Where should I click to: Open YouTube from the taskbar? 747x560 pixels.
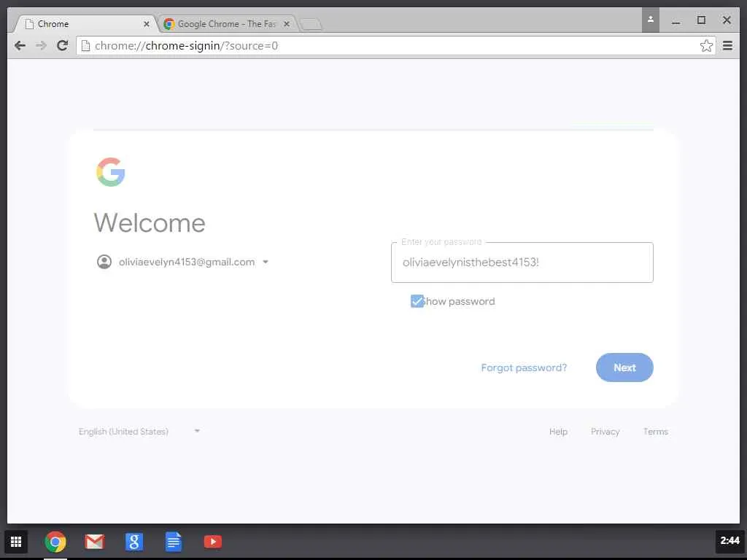(x=213, y=542)
